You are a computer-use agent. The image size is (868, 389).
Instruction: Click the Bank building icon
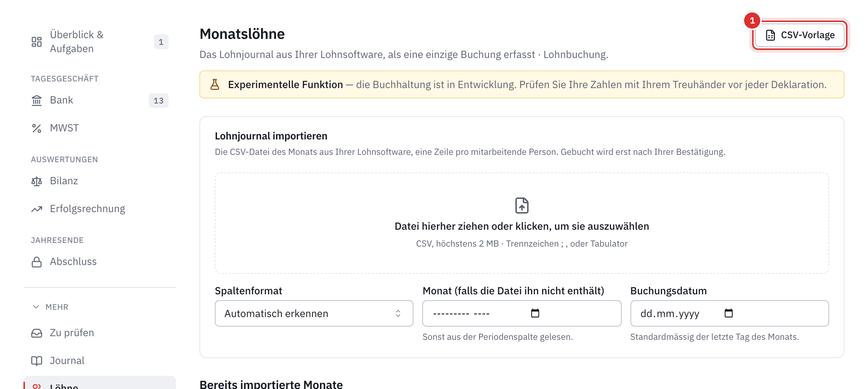(37, 100)
